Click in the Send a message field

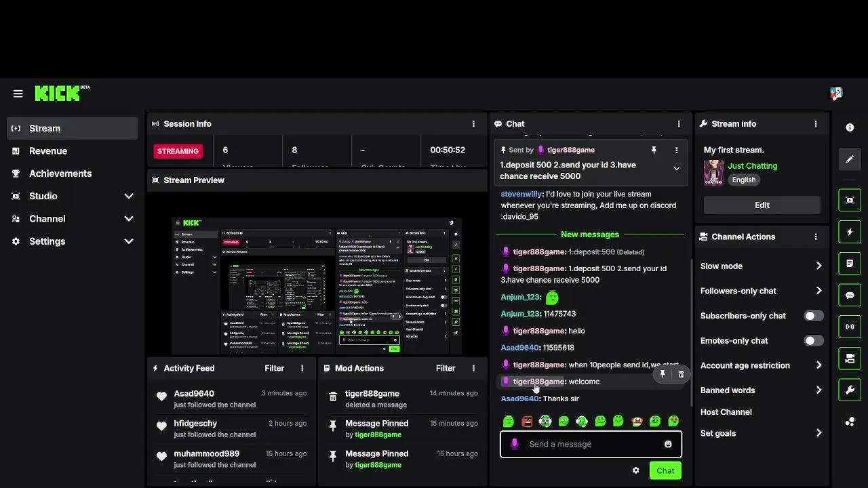point(591,444)
